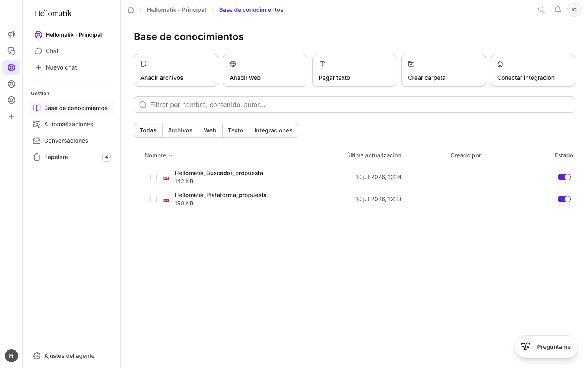588x368 pixels.
Task: Click PDF icon of Hellomatik_Buscador_propuesta
Action: [x=167, y=177]
